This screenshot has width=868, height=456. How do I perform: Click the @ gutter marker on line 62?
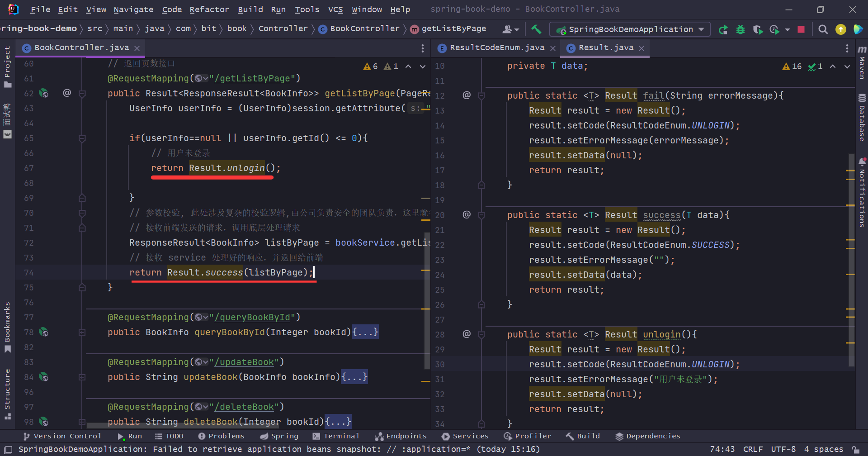coord(67,93)
